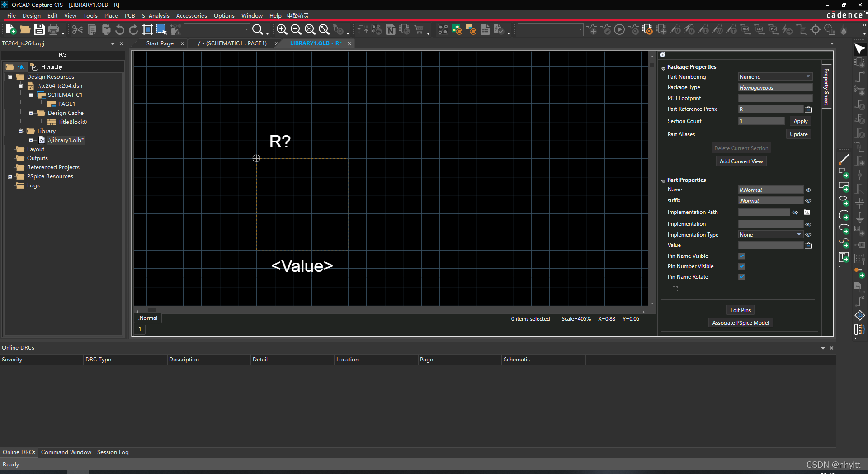Click the Cut scissors icon

pyautogui.click(x=77, y=30)
